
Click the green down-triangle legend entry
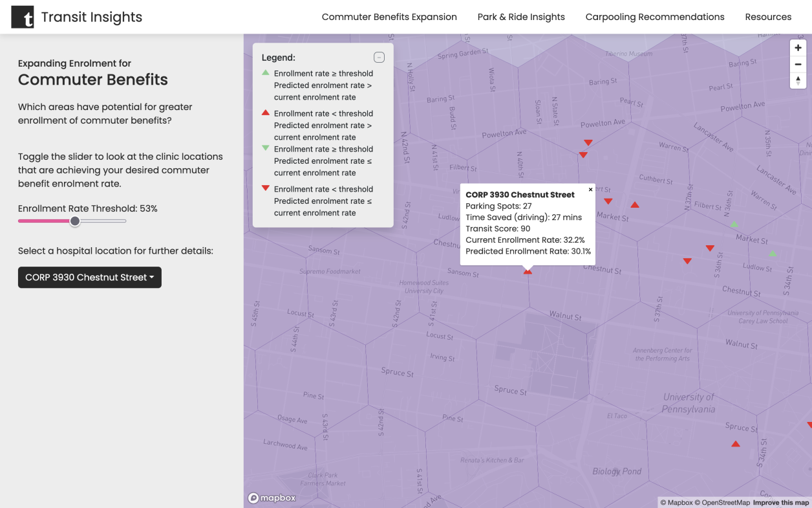click(x=317, y=160)
